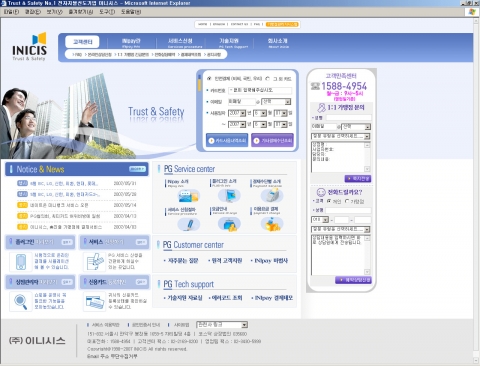480x366 pixels.
Task: Open the inquiry type dropdown in 1:1 inquiry form
Action: pos(340,136)
